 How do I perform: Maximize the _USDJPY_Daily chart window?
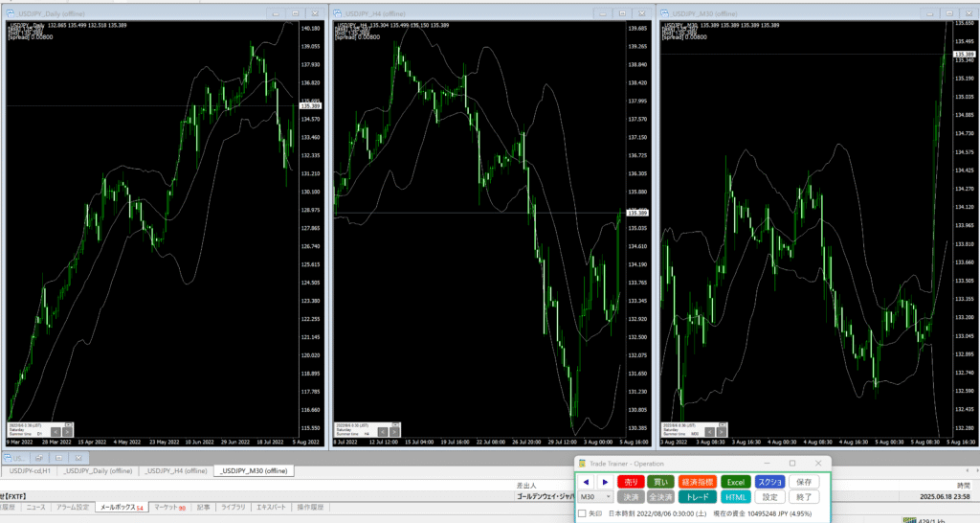(x=295, y=13)
